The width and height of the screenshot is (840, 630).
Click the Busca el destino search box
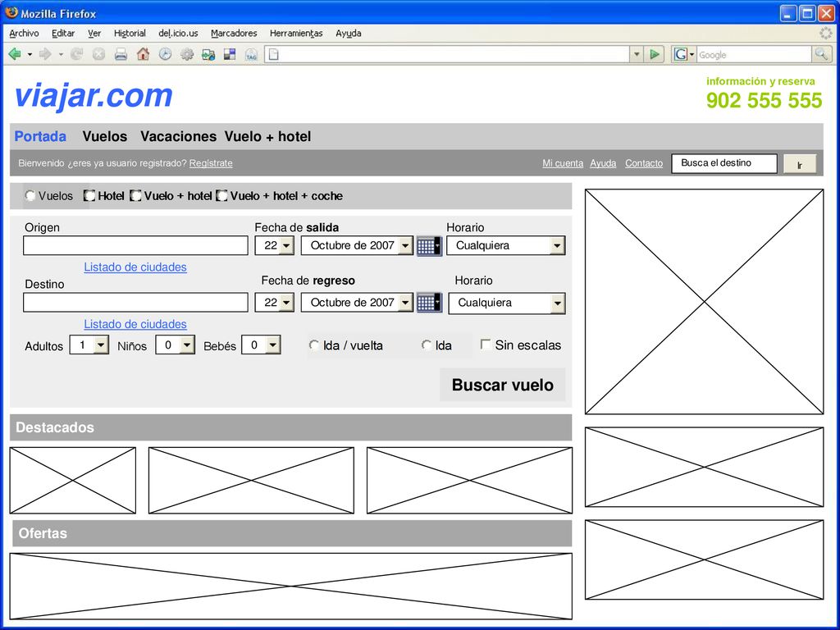724,163
